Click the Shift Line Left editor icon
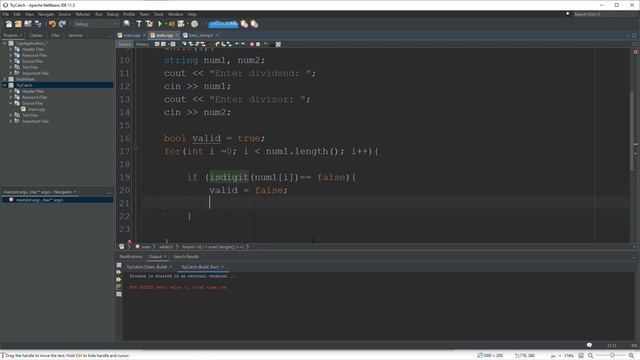The width and height of the screenshot is (640, 360). pos(237,44)
